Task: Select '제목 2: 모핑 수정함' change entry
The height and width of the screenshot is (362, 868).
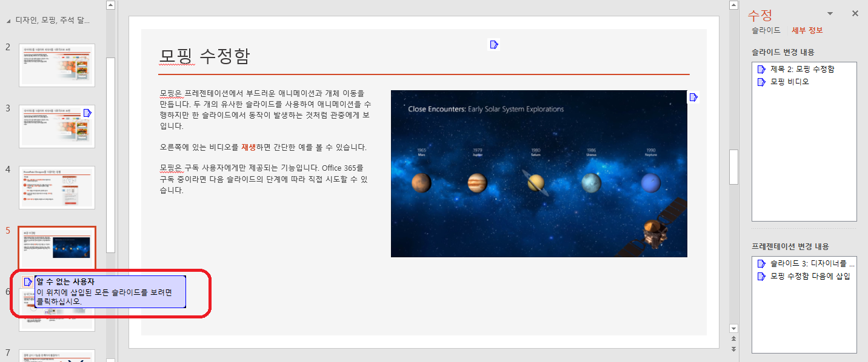Action: pos(804,70)
